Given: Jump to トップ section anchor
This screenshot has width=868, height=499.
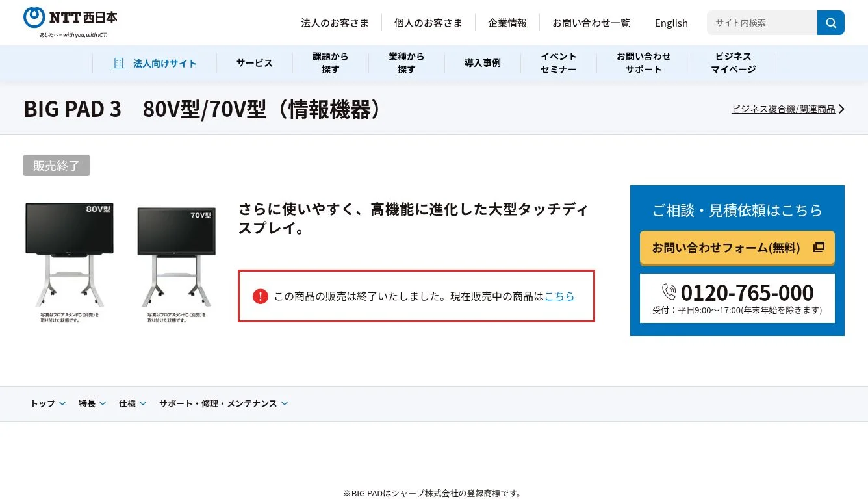Looking at the screenshot, I should pos(48,403).
